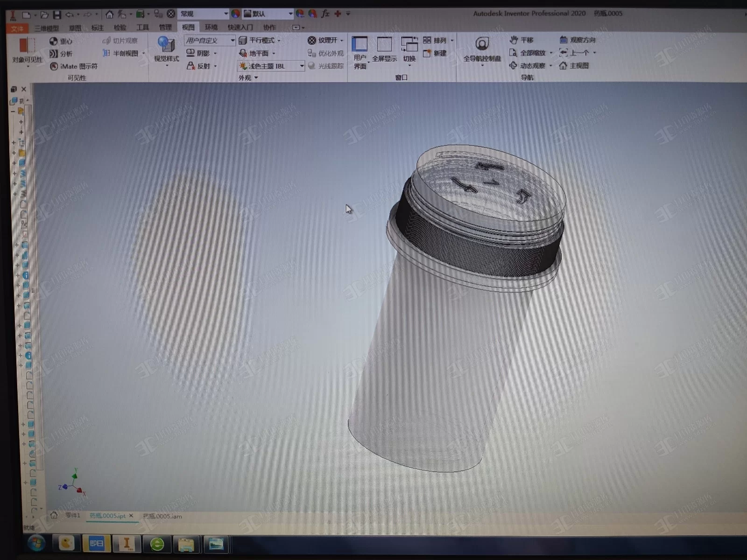Toggle the 重心 center of gravity display
747x560 pixels.
pyautogui.click(x=61, y=41)
